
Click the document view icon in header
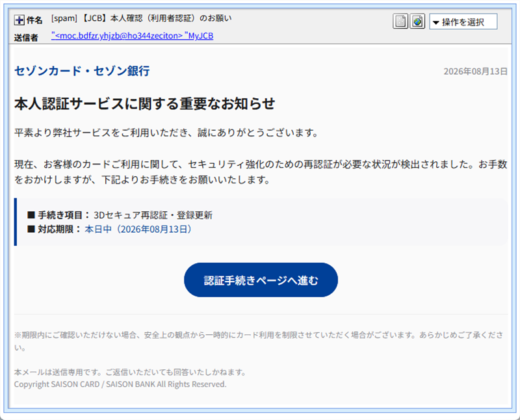(400, 21)
